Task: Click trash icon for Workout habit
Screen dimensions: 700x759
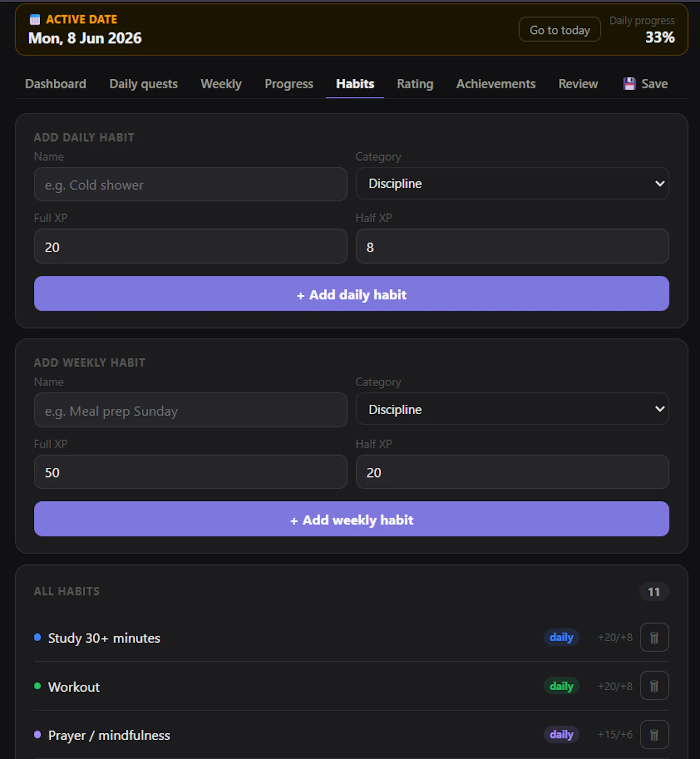Action: coord(654,686)
